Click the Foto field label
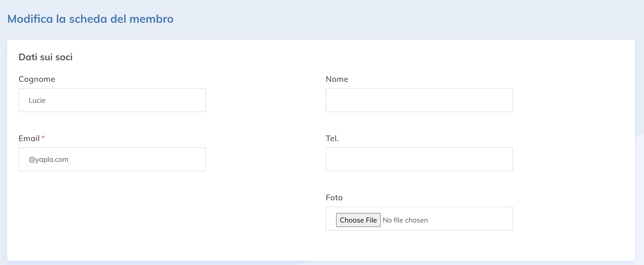Image resolution: width=644 pixels, height=265 pixels. coord(334,198)
